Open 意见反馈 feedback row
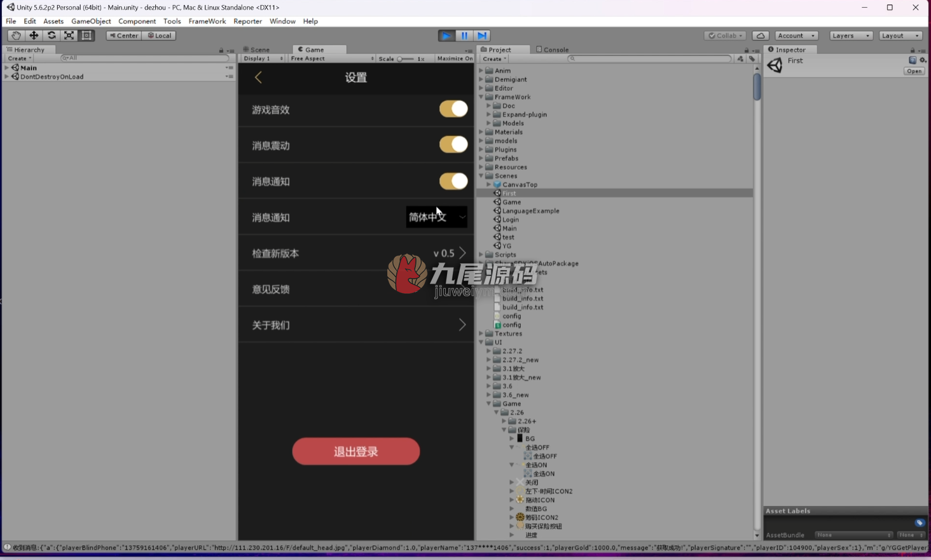The width and height of the screenshot is (931, 560). [x=356, y=289]
